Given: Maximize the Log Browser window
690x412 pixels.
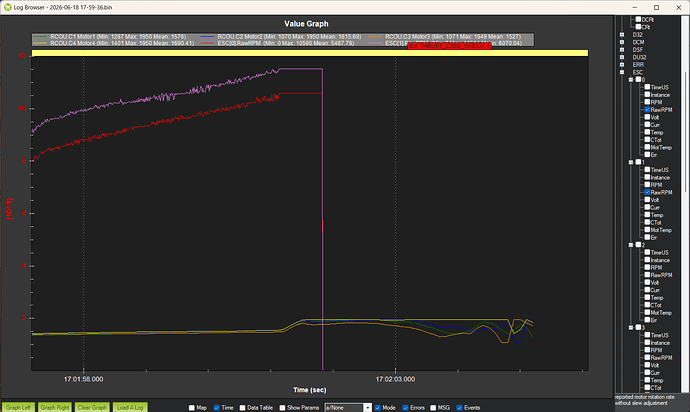Looking at the screenshot, I should [656, 7].
